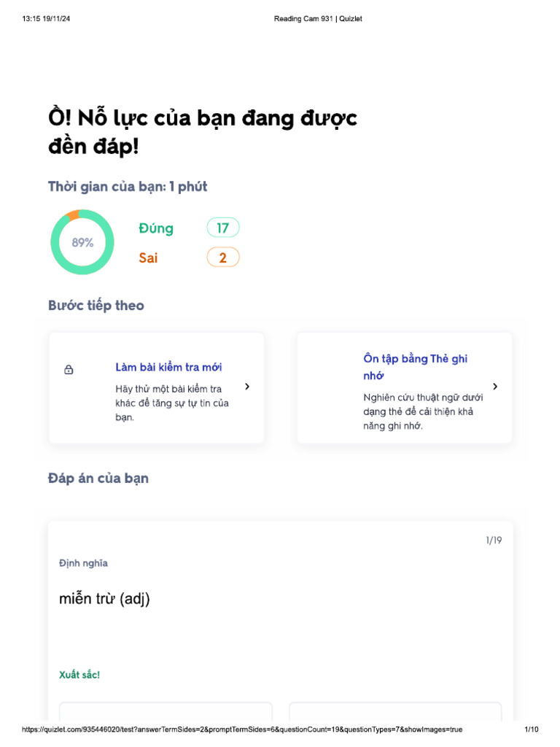Choose the right answer option box
This screenshot has width=560, height=747.
(x=395, y=712)
